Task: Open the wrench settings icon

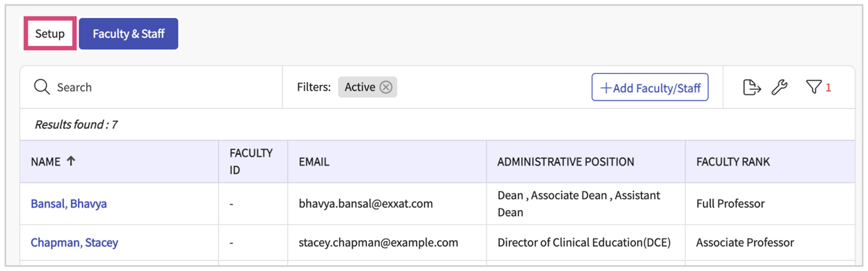Action: [x=779, y=87]
